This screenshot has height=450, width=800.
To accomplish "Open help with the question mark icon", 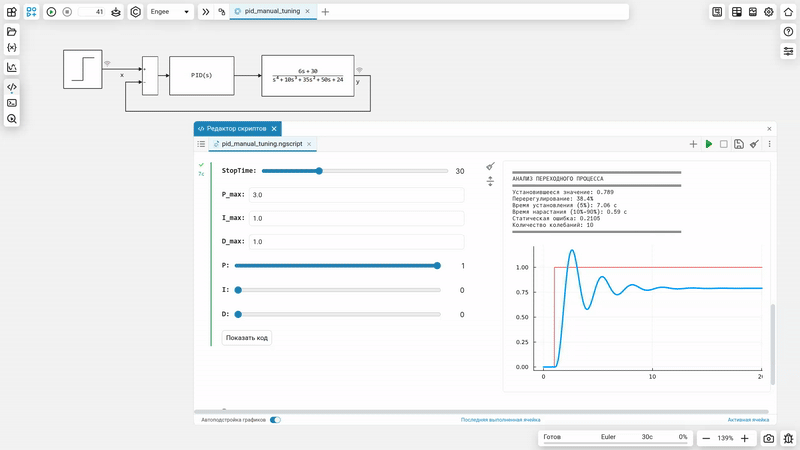I will 788,31.
